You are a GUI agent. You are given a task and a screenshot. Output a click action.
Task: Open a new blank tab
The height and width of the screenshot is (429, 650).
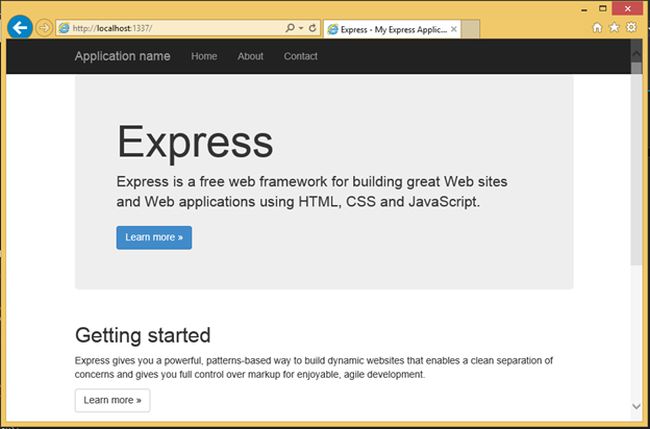click(x=471, y=29)
